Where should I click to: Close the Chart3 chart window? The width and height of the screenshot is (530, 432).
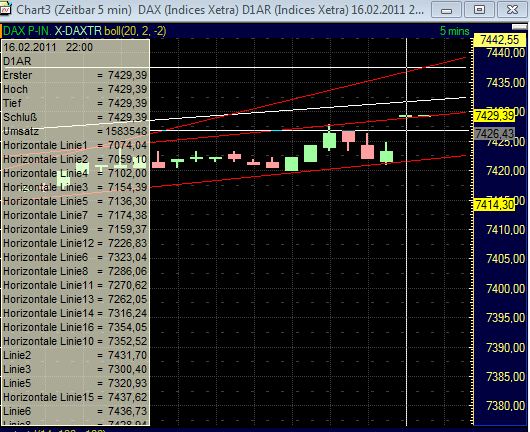coord(512,10)
